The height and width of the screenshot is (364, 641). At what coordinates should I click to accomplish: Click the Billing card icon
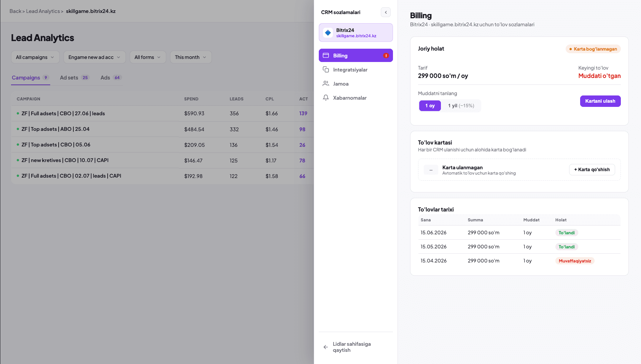click(x=326, y=56)
